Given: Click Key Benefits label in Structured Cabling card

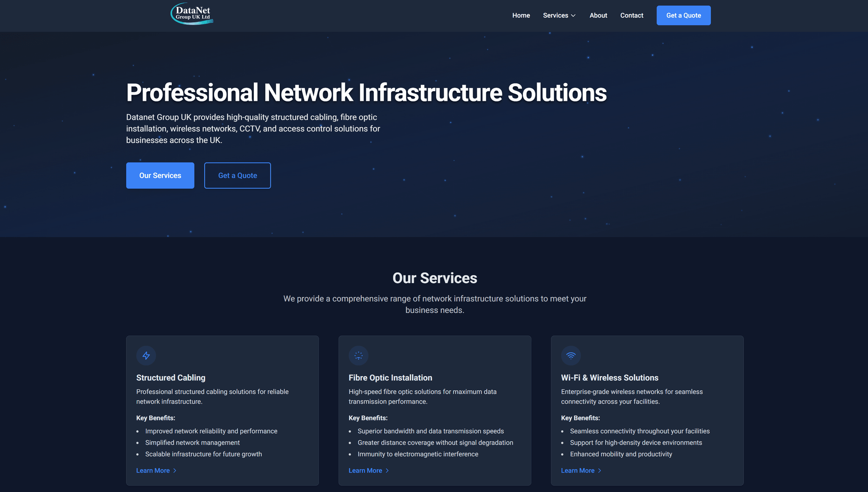Looking at the screenshot, I should pos(156,418).
